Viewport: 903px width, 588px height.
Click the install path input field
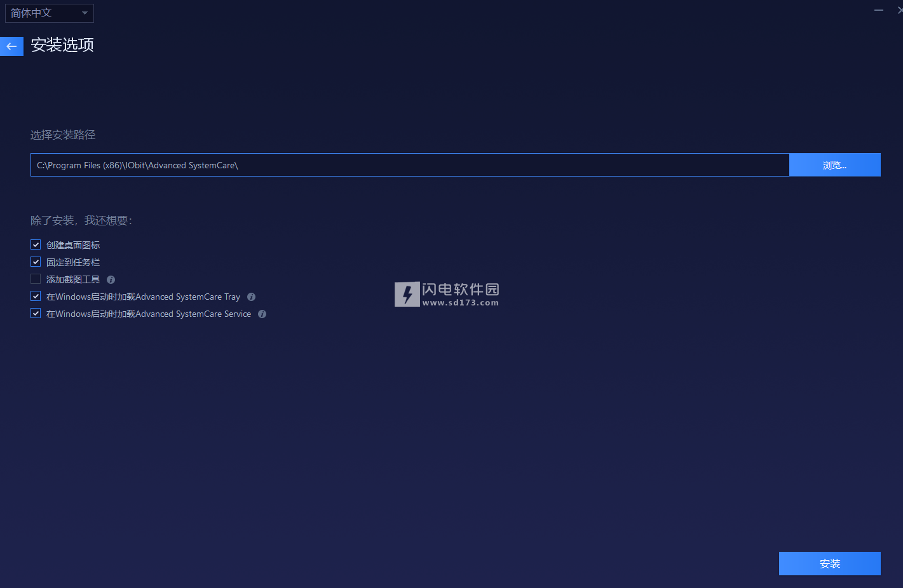pos(410,165)
